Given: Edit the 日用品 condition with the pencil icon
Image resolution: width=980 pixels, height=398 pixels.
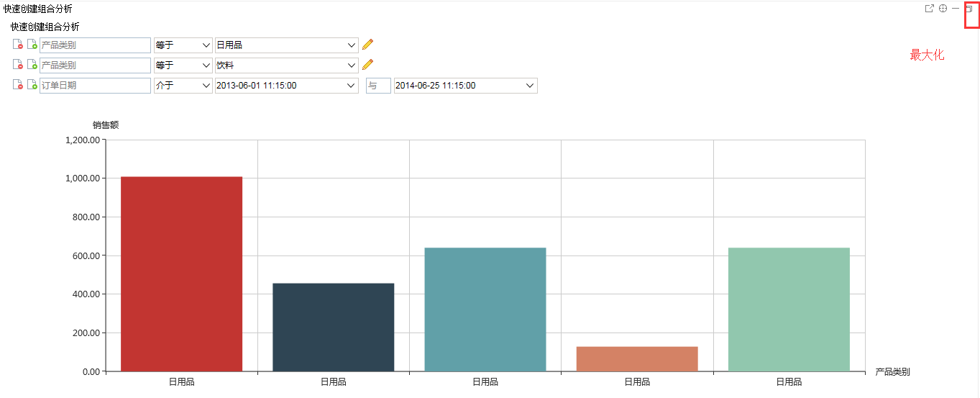Looking at the screenshot, I should pyautogui.click(x=367, y=45).
